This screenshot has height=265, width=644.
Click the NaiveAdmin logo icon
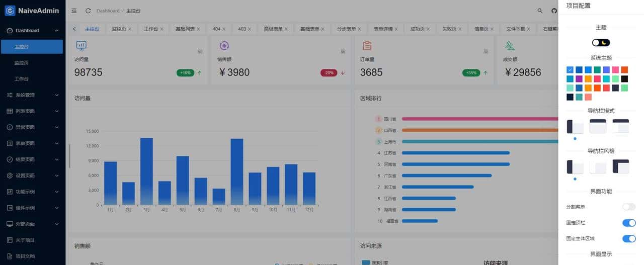[10, 11]
